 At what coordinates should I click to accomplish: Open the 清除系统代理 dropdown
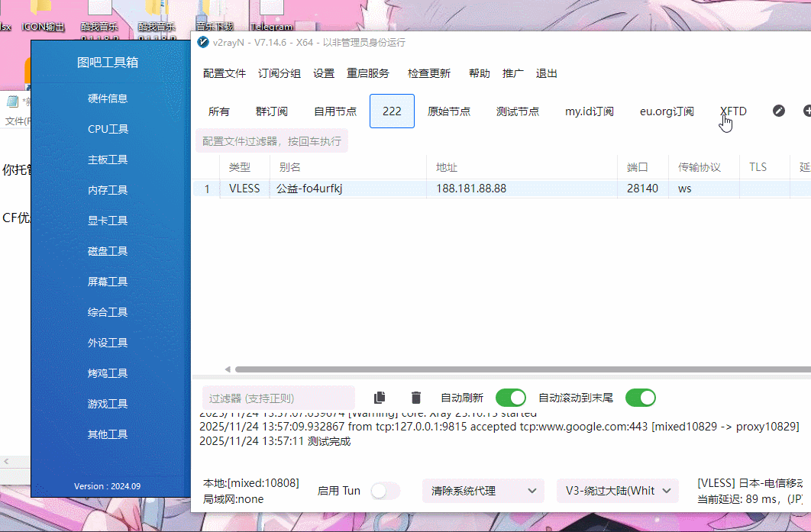[x=483, y=491]
